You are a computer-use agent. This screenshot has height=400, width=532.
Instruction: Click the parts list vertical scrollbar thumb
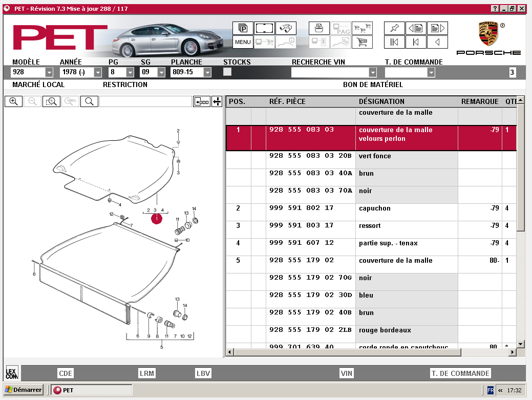point(520,167)
